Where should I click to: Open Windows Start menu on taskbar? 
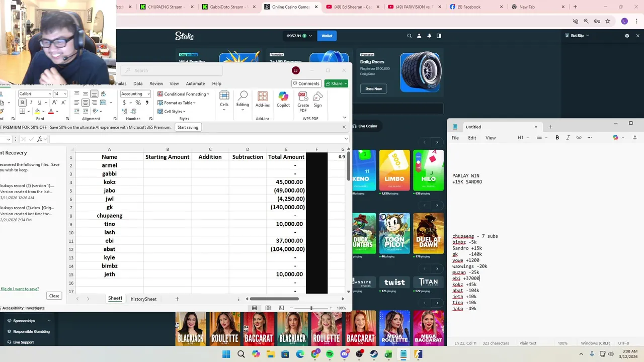(x=226, y=354)
